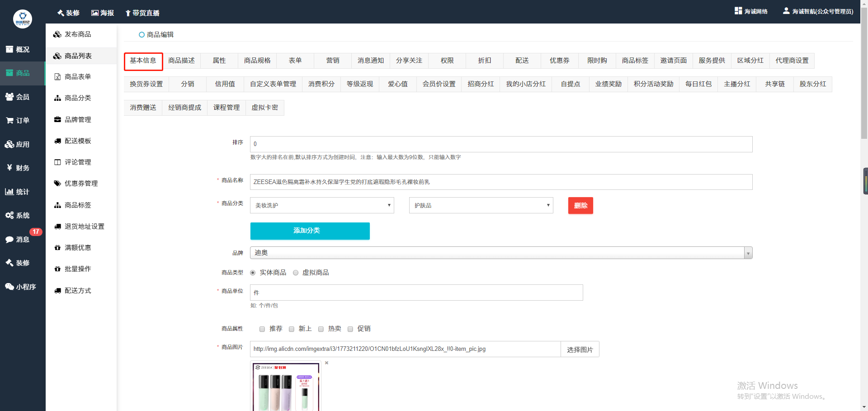Image resolution: width=868 pixels, height=411 pixels.
Task: Click the product image thumbnail
Action: [x=286, y=386]
